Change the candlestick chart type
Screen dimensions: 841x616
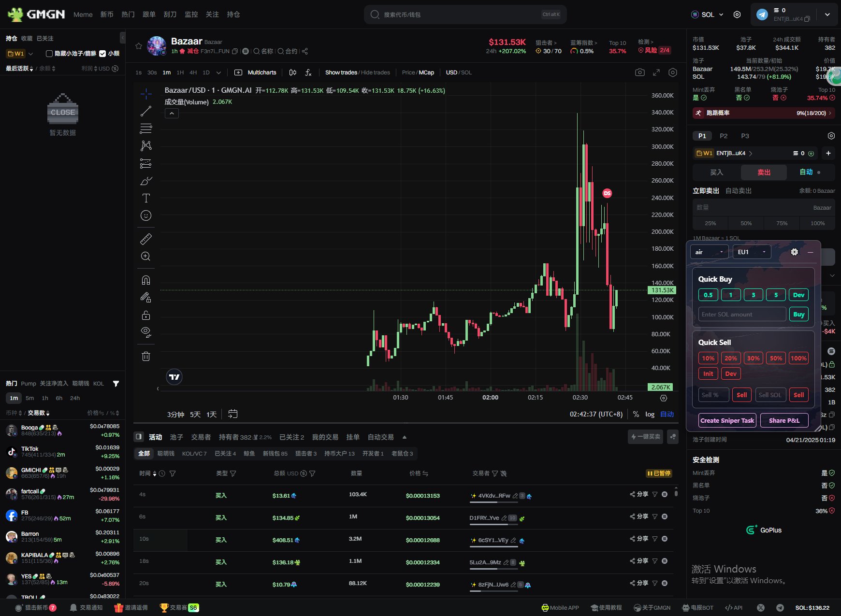coord(292,72)
